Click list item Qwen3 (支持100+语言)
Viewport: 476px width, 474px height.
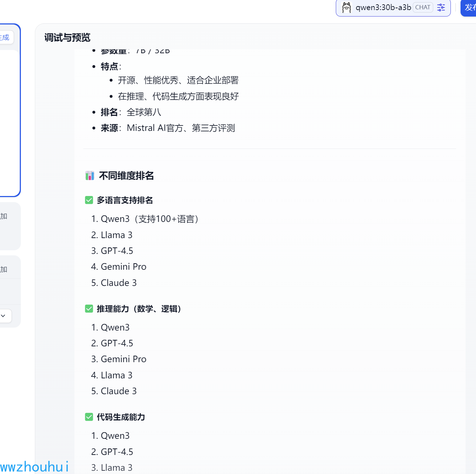[x=150, y=219]
